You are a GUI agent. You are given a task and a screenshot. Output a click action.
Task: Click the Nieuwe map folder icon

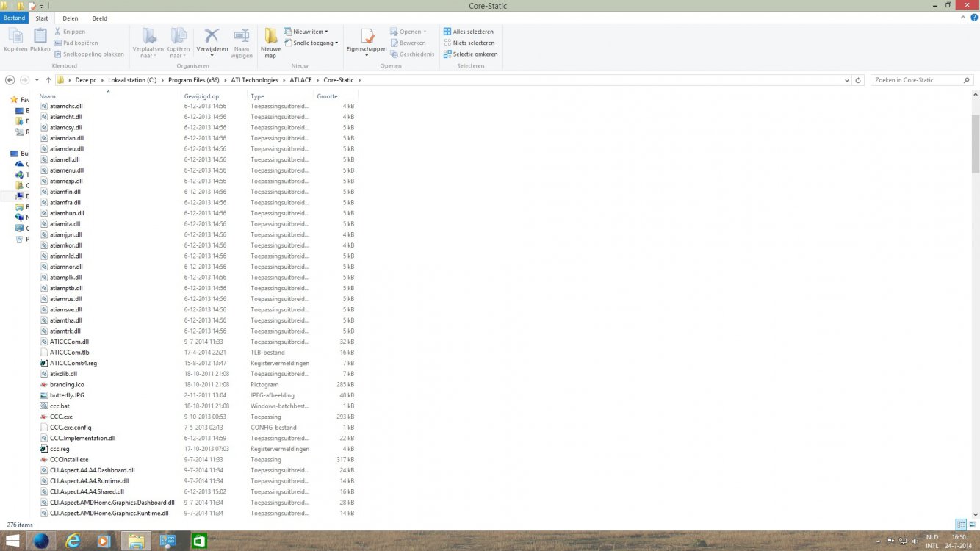[270, 37]
